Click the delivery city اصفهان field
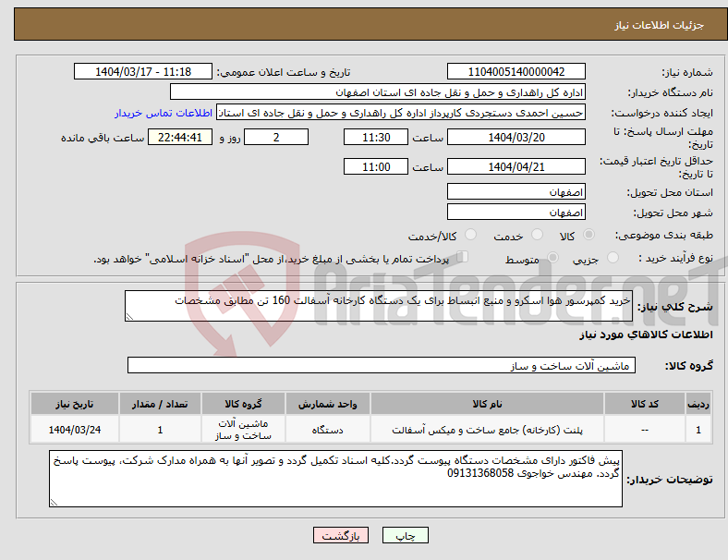 click(x=516, y=212)
